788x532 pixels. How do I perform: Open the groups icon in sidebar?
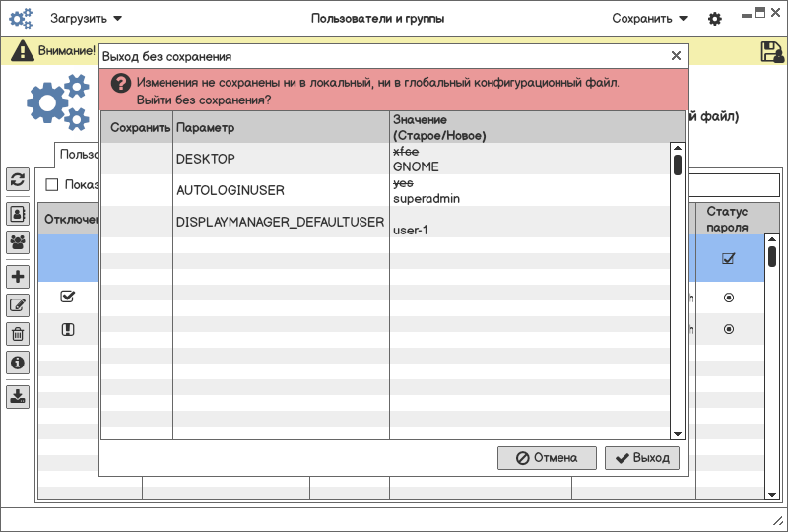click(18, 241)
